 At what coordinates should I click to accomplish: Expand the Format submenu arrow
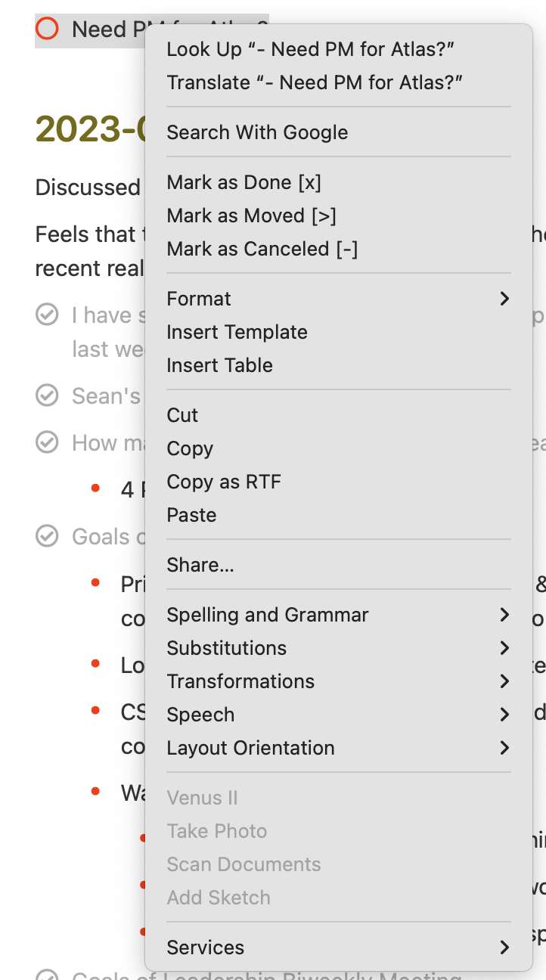point(504,299)
